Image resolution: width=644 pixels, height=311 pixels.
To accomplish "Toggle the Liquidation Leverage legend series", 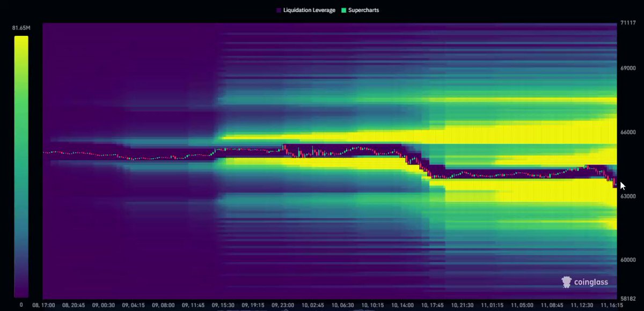I will tap(306, 10).
